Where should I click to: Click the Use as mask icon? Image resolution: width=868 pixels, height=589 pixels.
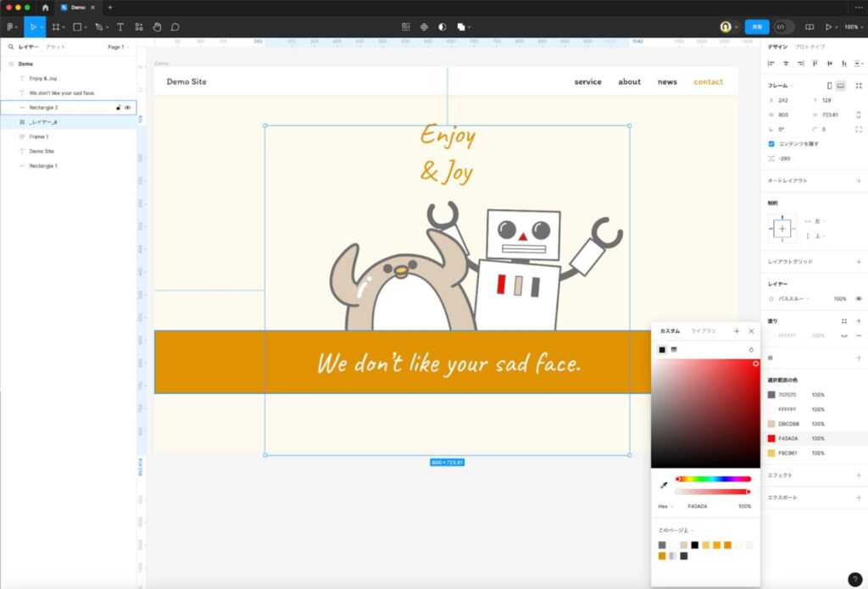(442, 26)
